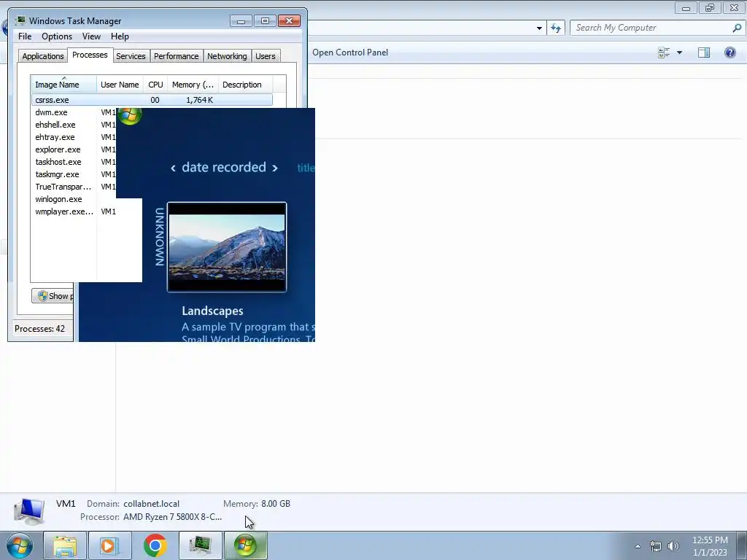Click the AMD Ryzen 7 5800X processor text

click(172, 517)
